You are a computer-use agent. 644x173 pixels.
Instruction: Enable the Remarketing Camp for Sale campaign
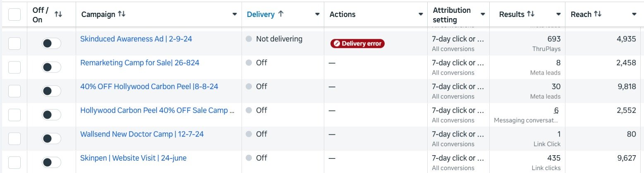coord(51,67)
